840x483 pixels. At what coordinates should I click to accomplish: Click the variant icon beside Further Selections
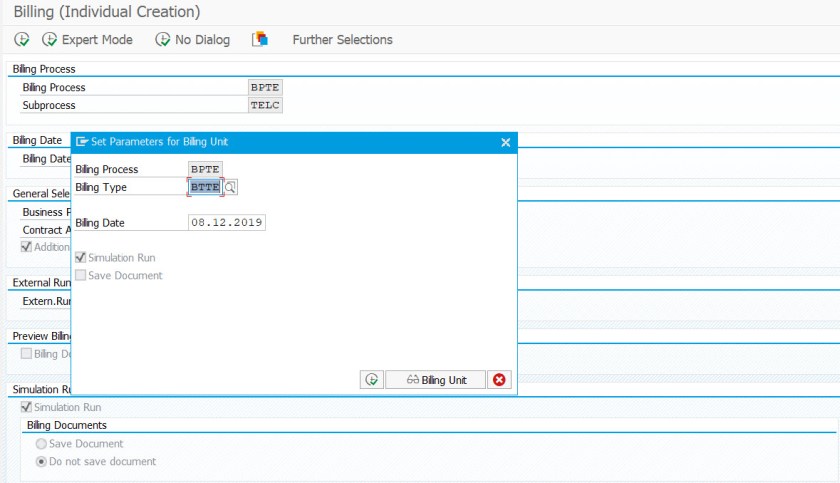pyautogui.click(x=260, y=39)
